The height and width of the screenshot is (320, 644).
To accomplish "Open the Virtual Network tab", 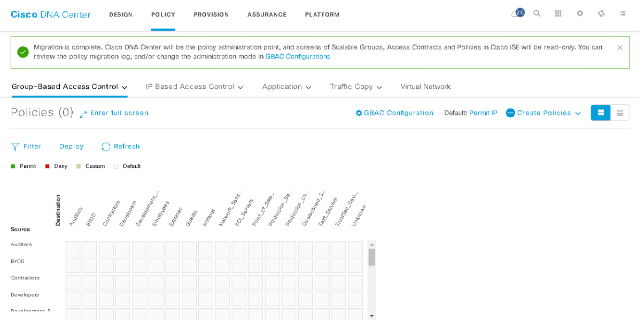I will click(x=425, y=87).
